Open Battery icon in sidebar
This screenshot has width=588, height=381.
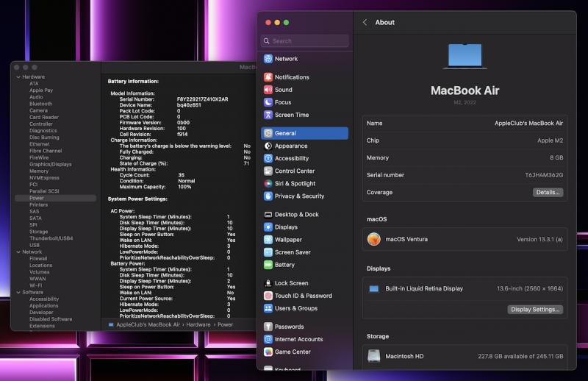[x=268, y=265]
